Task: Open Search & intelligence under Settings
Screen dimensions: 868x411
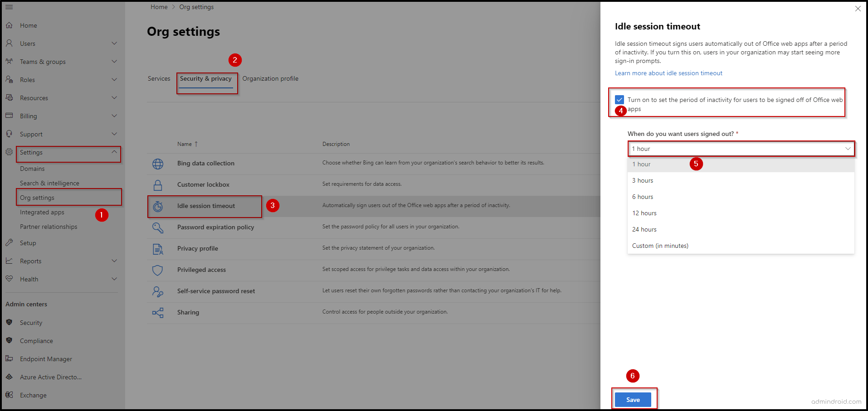Action: [x=49, y=183]
